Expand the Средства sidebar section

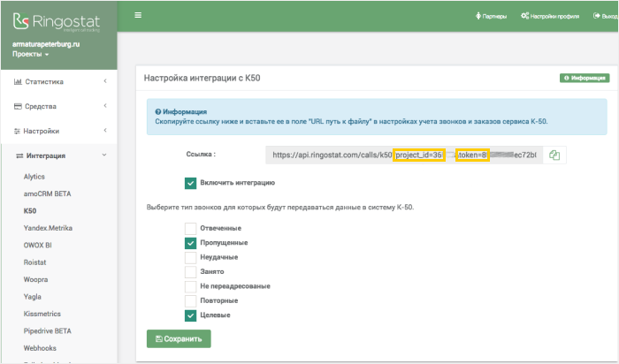[57, 107]
